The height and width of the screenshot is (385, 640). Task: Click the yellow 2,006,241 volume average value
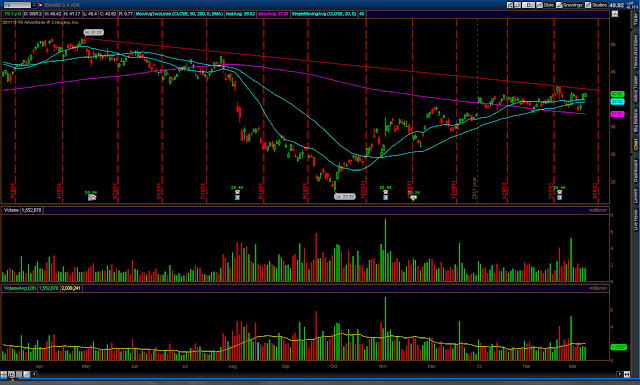71,288
